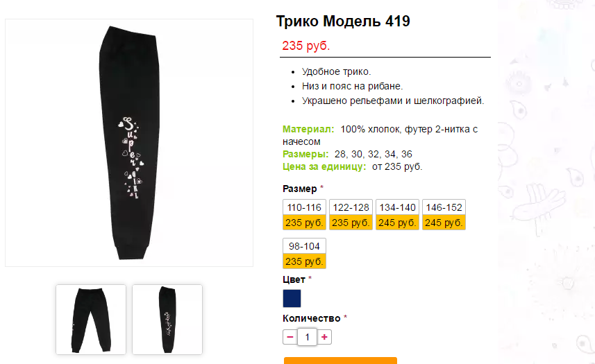Screen dimensions: 595x364
Task: Click the orange button below quantity
Action: click(x=340, y=361)
